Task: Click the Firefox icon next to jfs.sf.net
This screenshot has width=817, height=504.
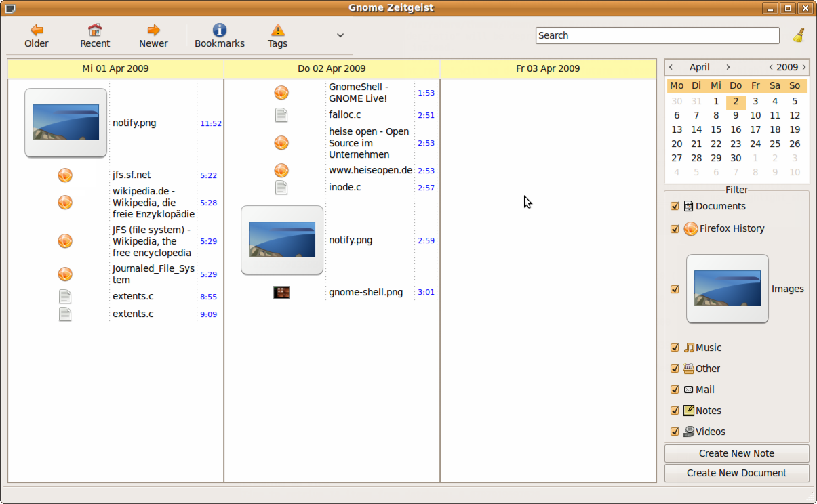Action: tap(65, 175)
